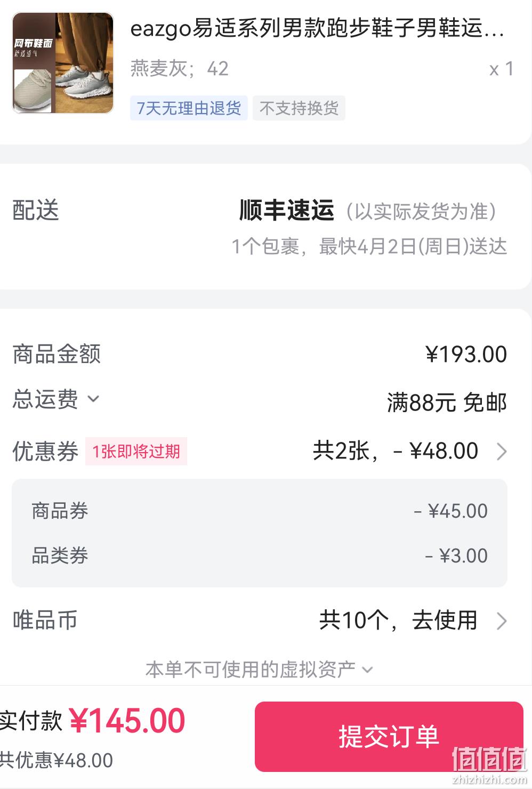Tap the 实付款 ¥145.00 total
This screenshot has height=789, width=532.
[92, 721]
